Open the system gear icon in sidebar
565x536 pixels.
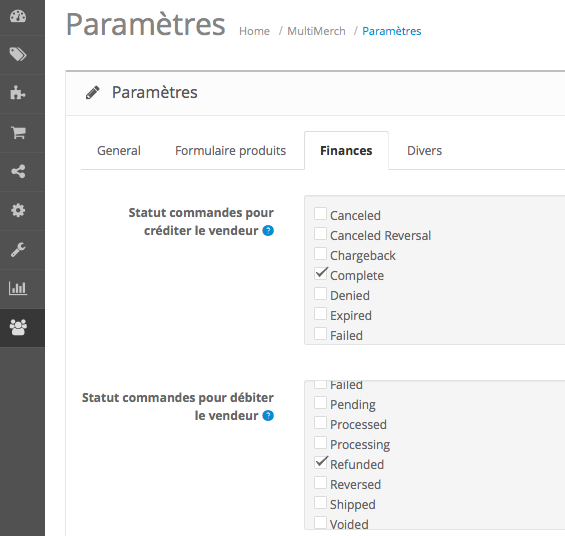pyautogui.click(x=18, y=210)
